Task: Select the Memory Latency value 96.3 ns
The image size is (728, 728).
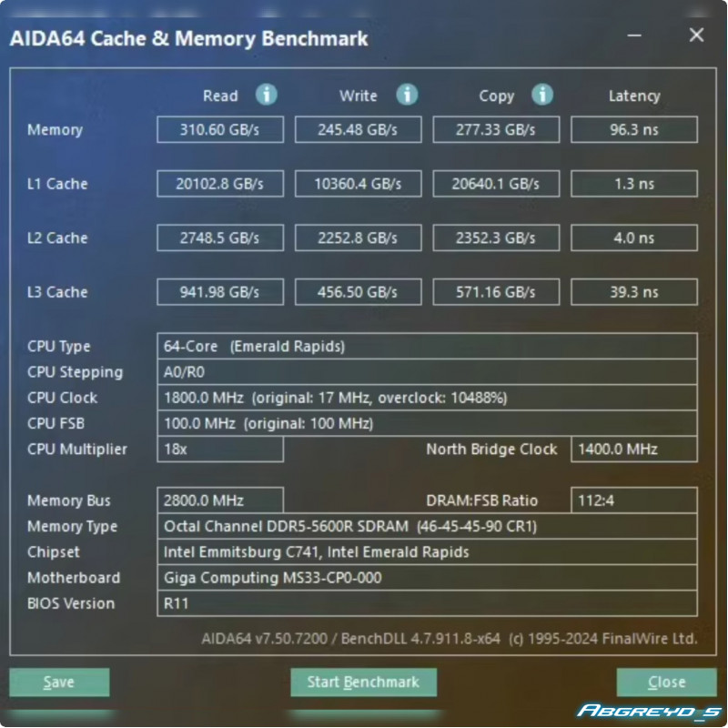Action: coord(633,129)
